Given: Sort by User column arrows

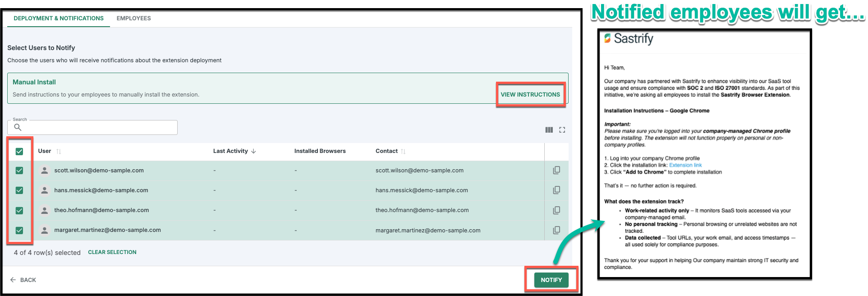Looking at the screenshot, I should click(x=59, y=151).
